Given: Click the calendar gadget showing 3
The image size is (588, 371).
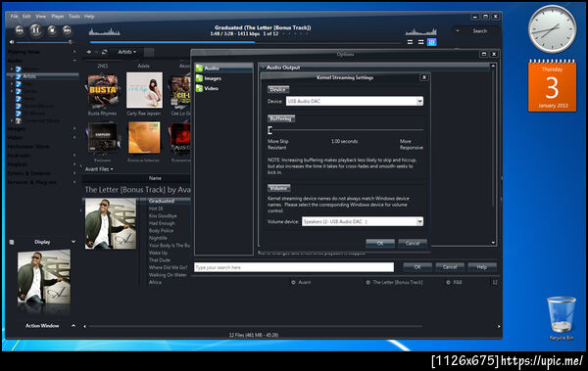Looking at the screenshot, I should tap(552, 85).
